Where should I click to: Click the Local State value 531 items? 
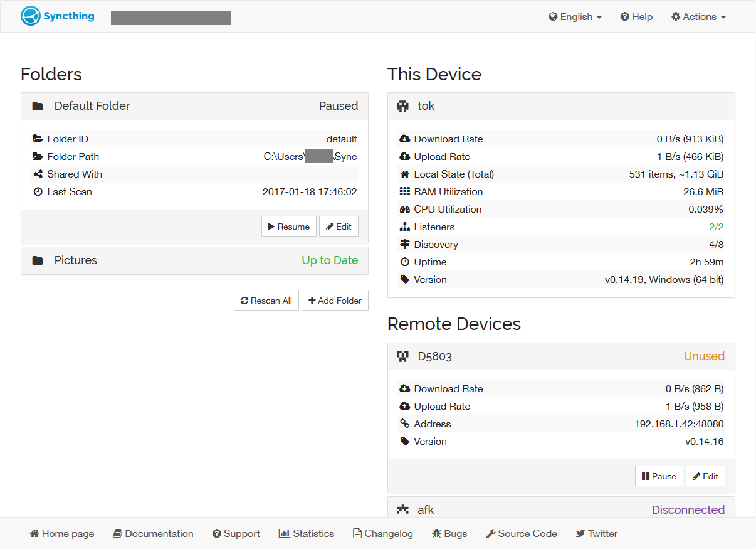[x=676, y=174]
